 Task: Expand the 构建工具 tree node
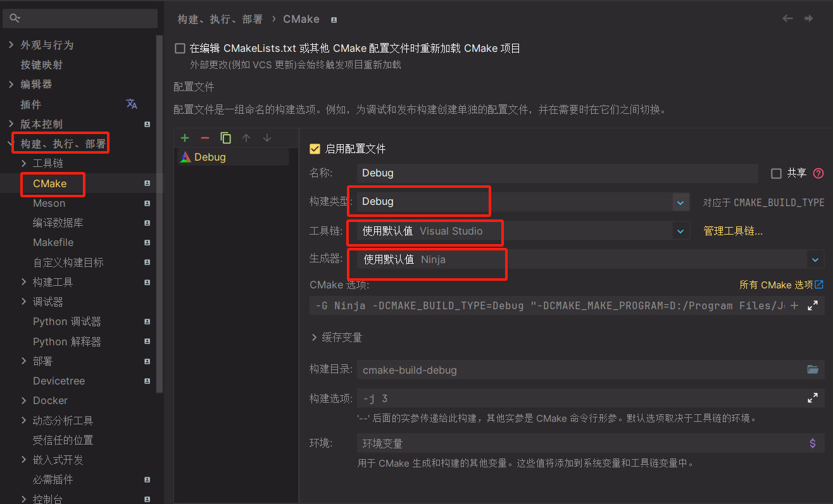click(x=23, y=282)
